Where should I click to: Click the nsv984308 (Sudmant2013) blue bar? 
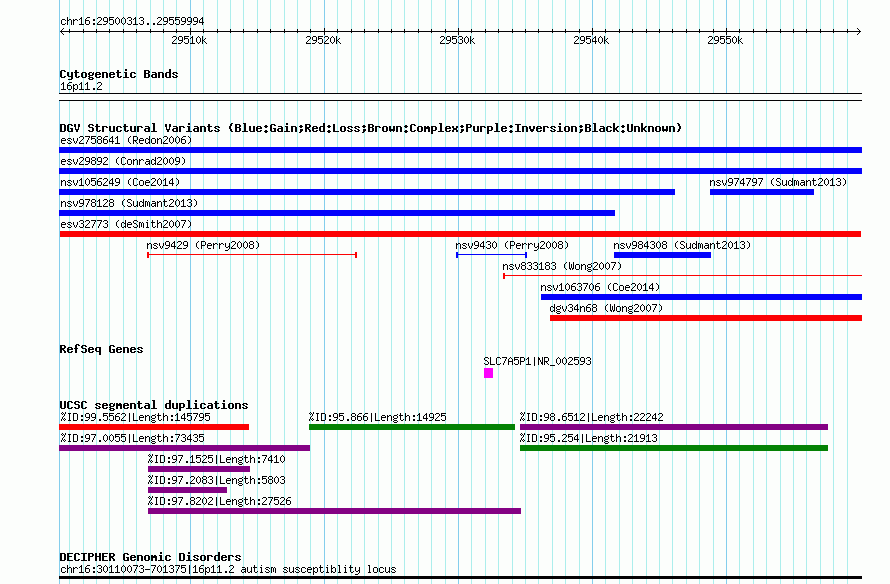pos(662,255)
